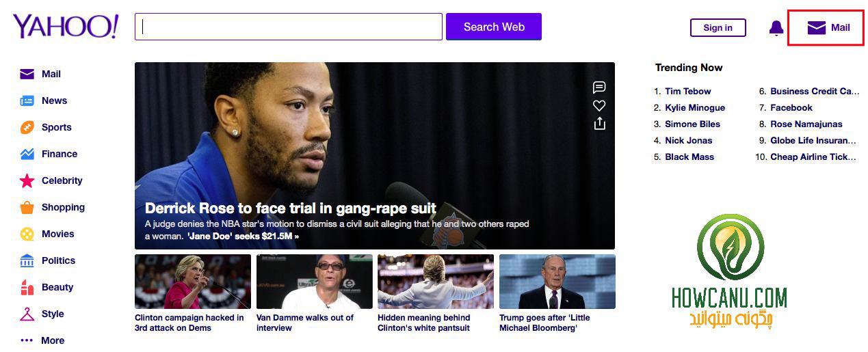Screen dimensions: 868x352
Task: Go to News section in sidebar
Action: tap(54, 100)
